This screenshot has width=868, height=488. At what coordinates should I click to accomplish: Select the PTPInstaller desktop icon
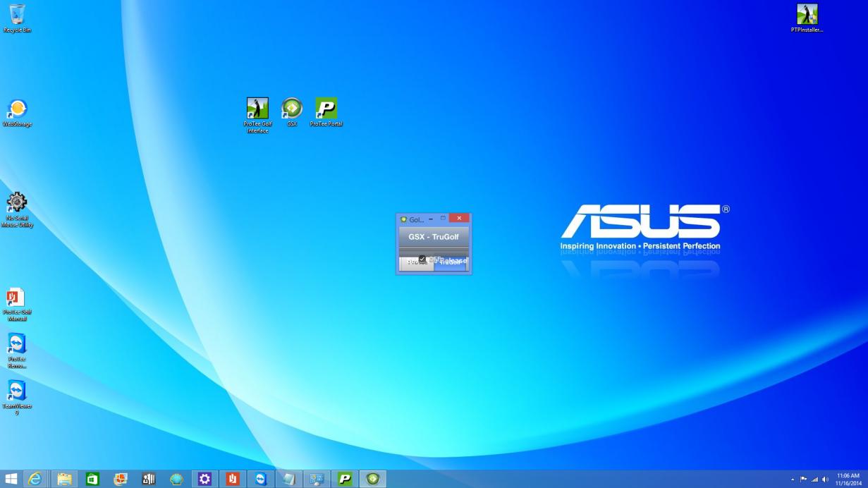point(807,18)
